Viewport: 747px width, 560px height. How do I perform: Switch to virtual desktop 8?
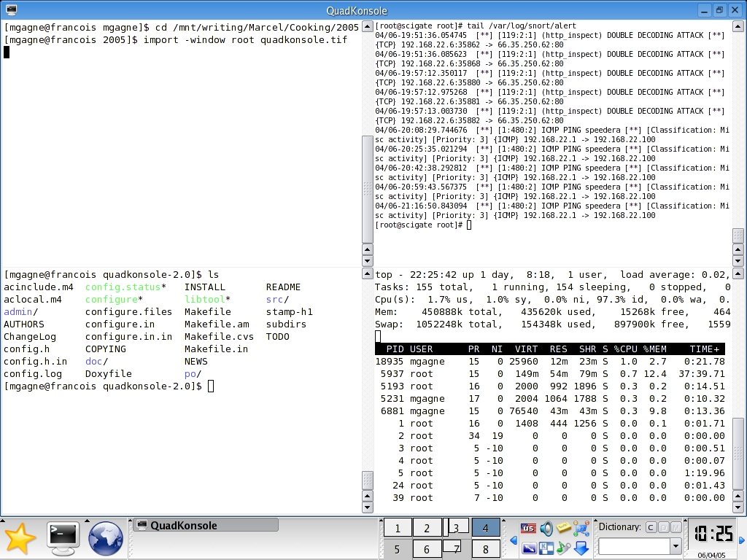pyautogui.click(x=485, y=549)
